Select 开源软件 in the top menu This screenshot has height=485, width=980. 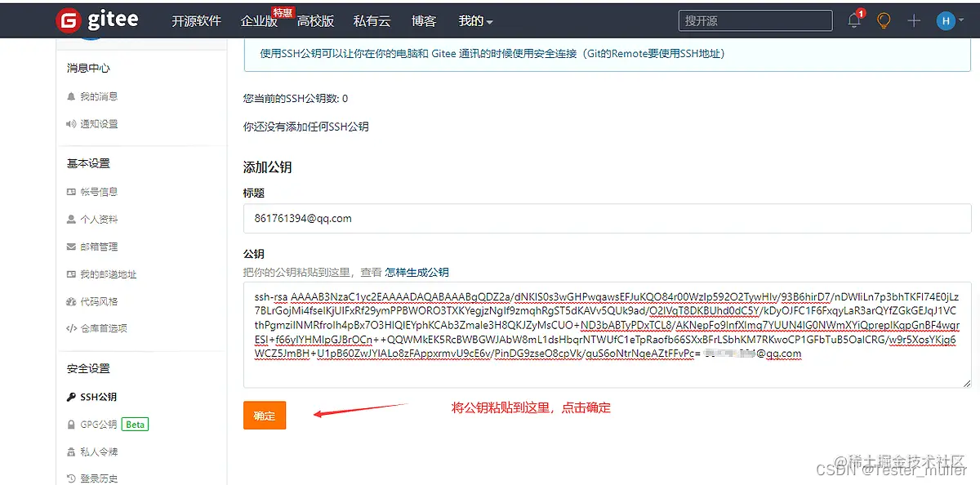[x=197, y=20]
